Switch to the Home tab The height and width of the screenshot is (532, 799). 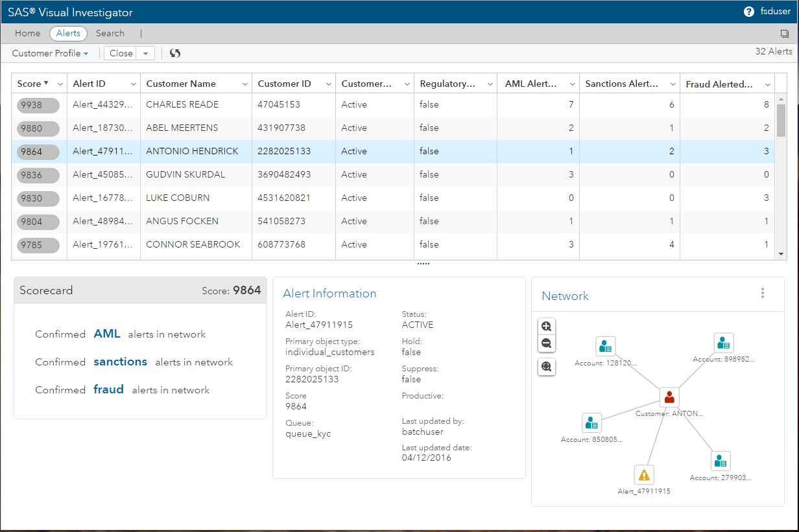pyautogui.click(x=28, y=33)
